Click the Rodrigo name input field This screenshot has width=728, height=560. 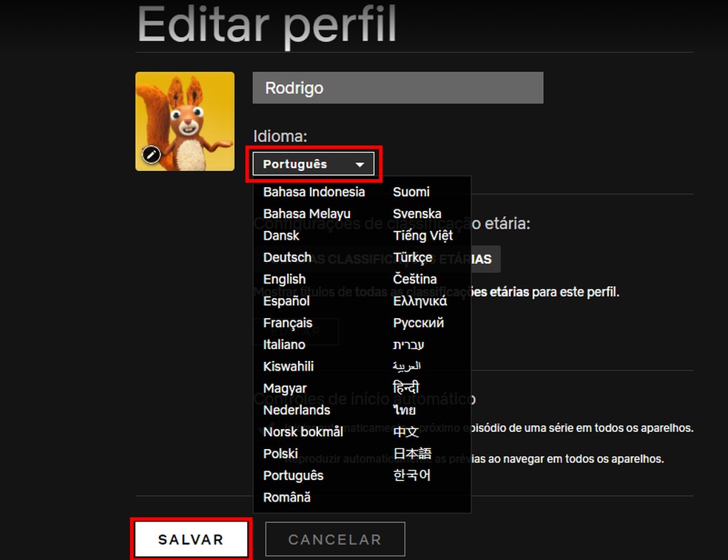coord(397,87)
